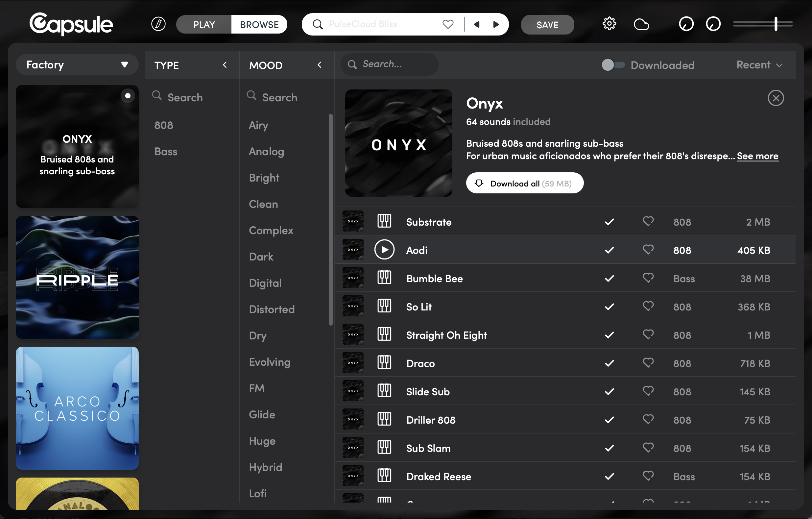Play the Aodi sound preview
The width and height of the screenshot is (812, 519).
coord(384,250)
